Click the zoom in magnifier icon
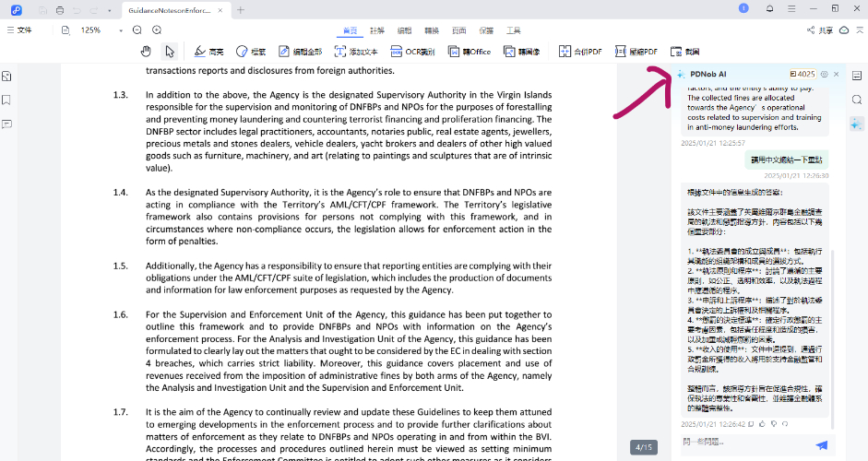This screenshot has height=461, width=868. 157,30
